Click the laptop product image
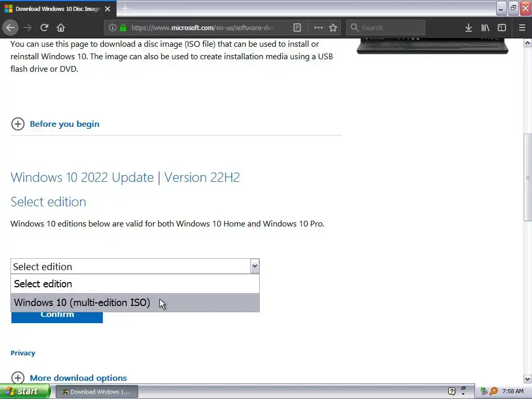 coord(432,46)
